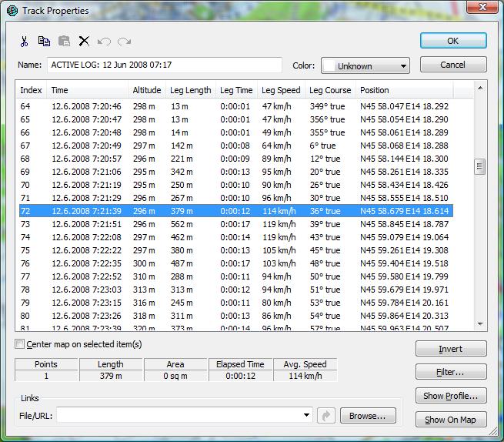Viewport: 504px width, 442px height.
Task: Click Show Profile... button
Action: [451, 396]
